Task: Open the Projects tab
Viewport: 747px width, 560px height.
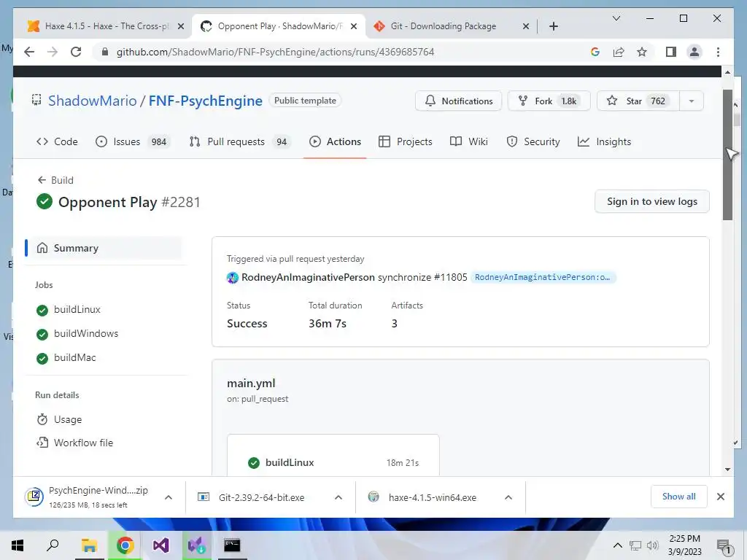Action: coord(406,141)
